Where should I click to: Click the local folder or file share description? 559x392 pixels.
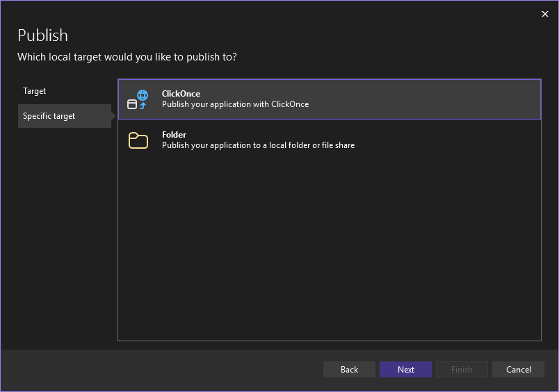pos(258,145)
